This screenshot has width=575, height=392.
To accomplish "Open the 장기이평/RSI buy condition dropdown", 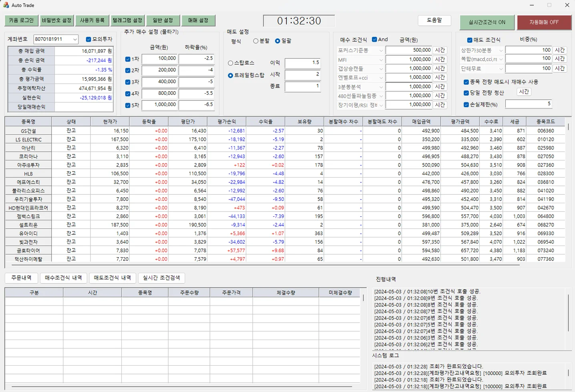I will coord(381,105).
